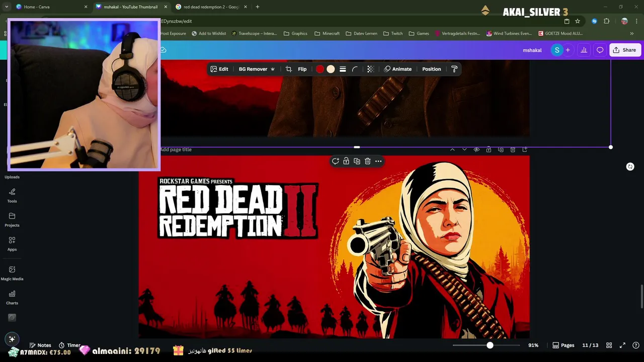
Task: Open Uploads in the side panel
Action: 12,176
